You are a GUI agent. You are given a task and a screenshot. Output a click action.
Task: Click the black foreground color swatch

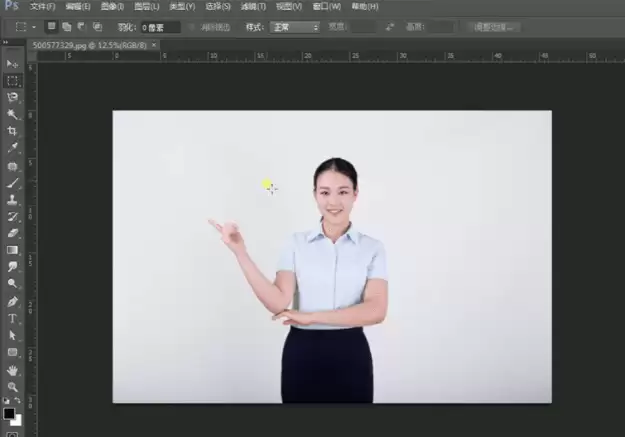pos(9,413)
